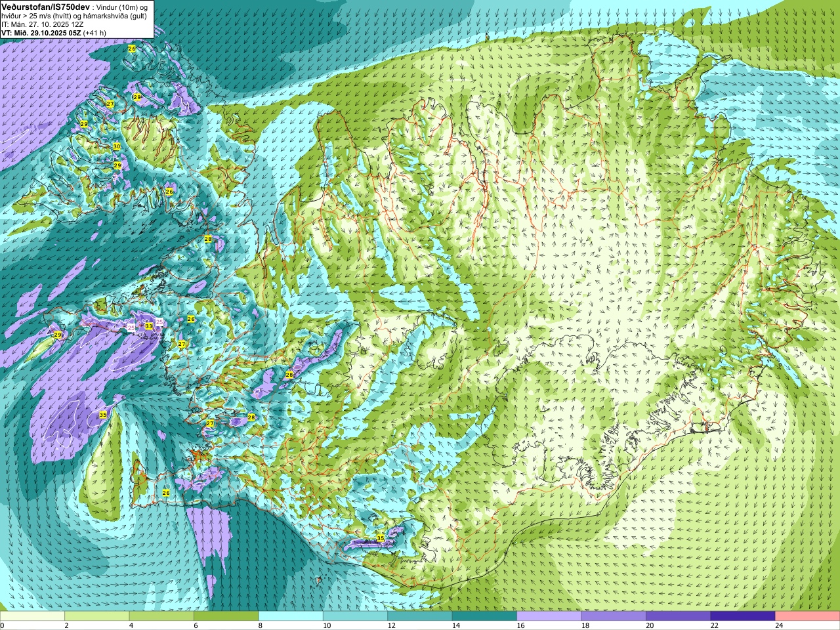Click the legend scale value 6
Viewport: 840px width, 630px height.
[196, 625]
